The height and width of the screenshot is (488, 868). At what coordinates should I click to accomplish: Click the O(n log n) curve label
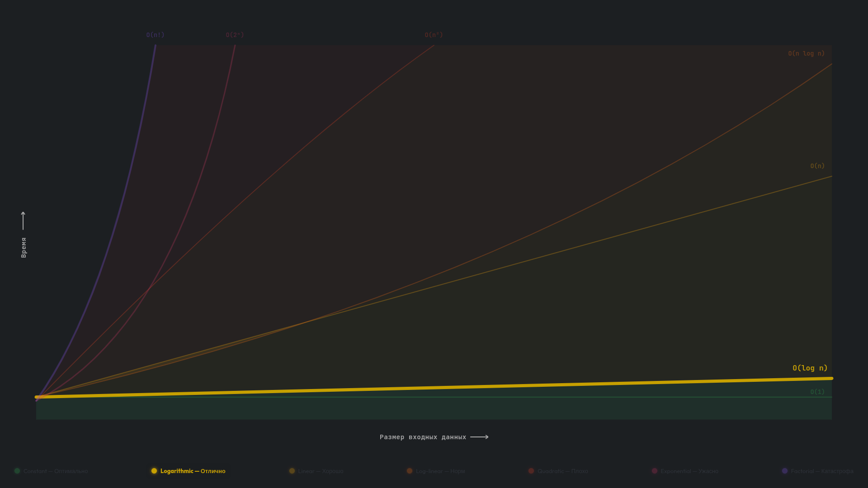[x=806, y=53]
